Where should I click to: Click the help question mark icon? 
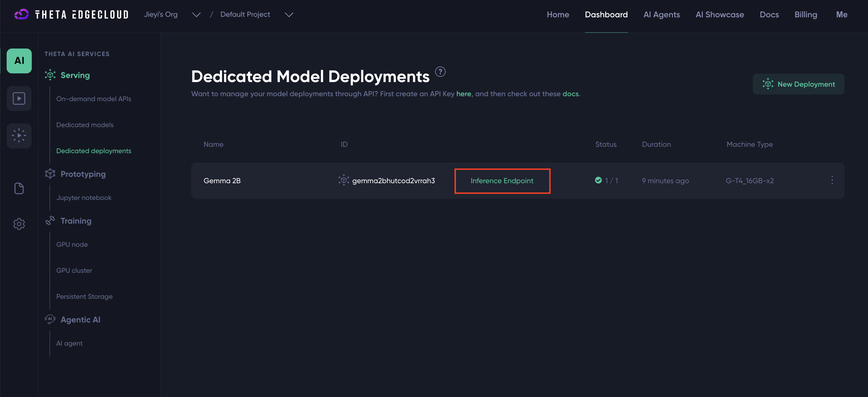(440, 72)
